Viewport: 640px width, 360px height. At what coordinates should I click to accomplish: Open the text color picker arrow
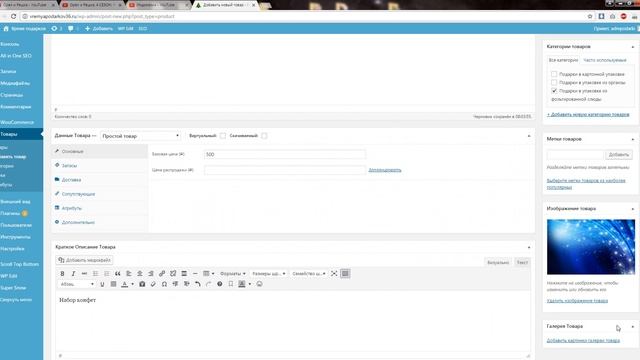click(x=132, y=284)
